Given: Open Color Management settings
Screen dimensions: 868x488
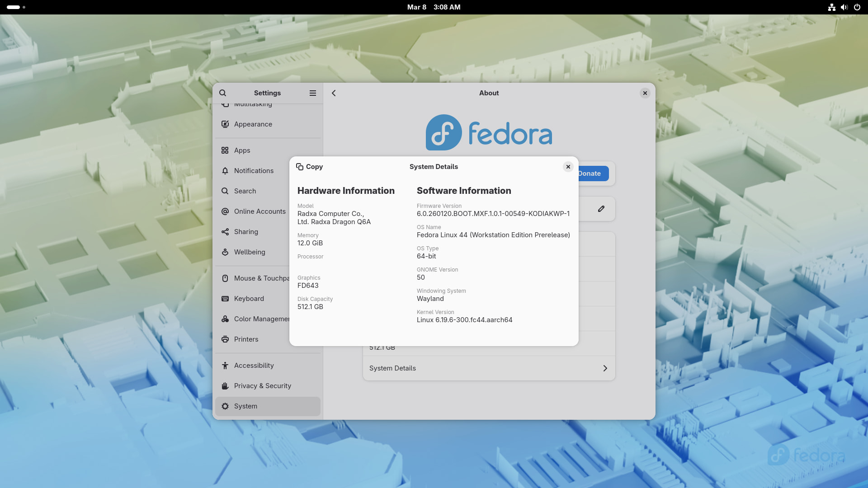Looking at the screenshot, I should (x=253, y=319).
